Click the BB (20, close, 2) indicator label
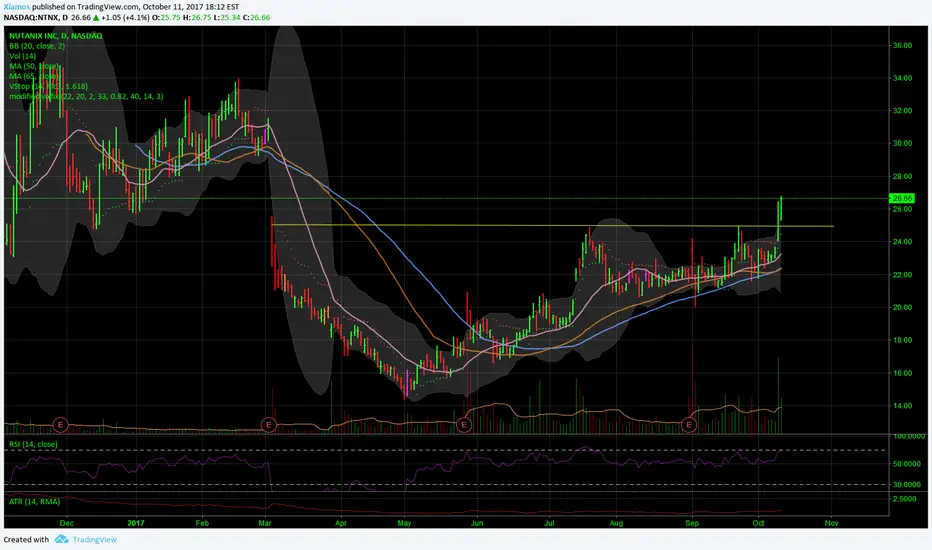 pos(37,46)
